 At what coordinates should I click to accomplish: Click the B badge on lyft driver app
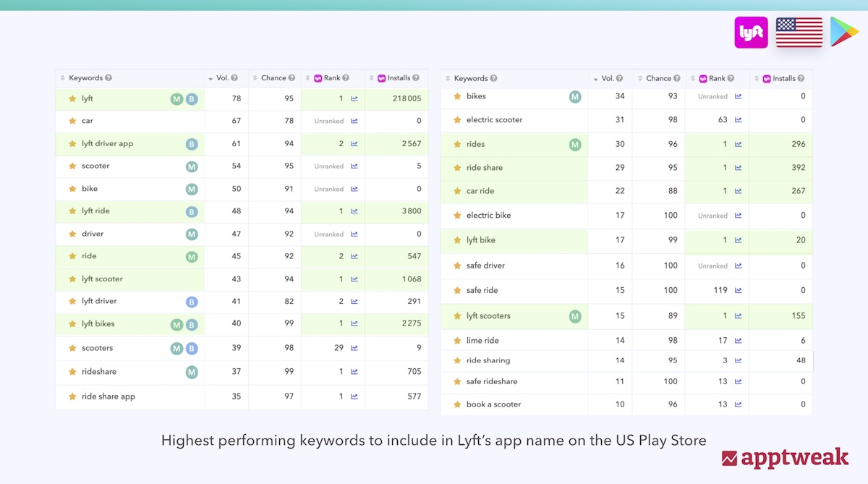tap(192, 144)
